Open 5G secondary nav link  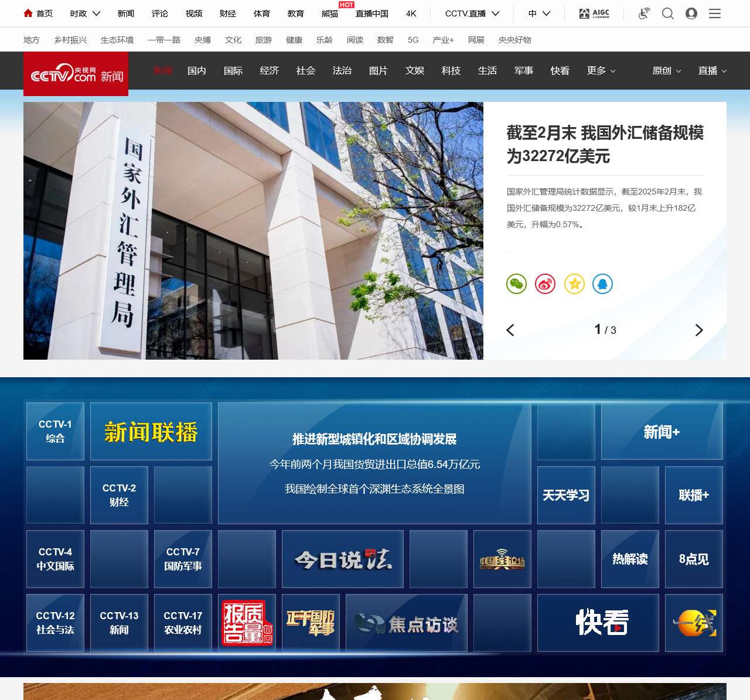(x=413, y=40)
